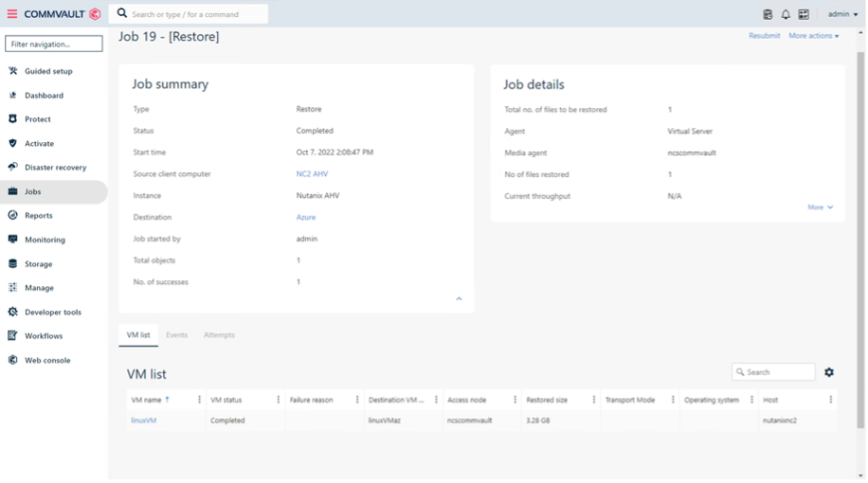This screenshot has height=483, width=868.
Task: Click the Storage icon
Action: click(12, 264)
